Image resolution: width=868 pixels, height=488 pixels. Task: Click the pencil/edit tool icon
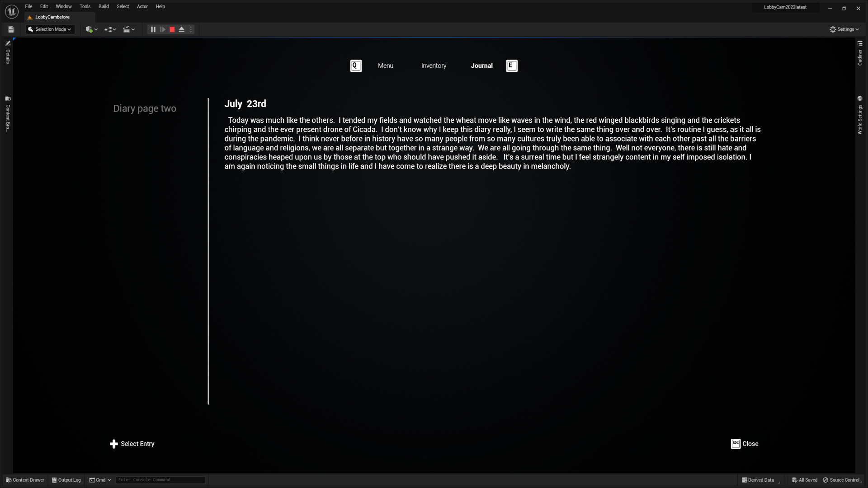[8, 43]
